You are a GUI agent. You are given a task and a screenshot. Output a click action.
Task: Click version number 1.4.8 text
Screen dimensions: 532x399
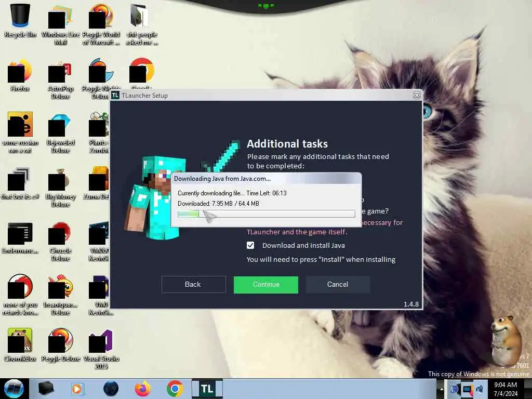click(x=411, y=304)
